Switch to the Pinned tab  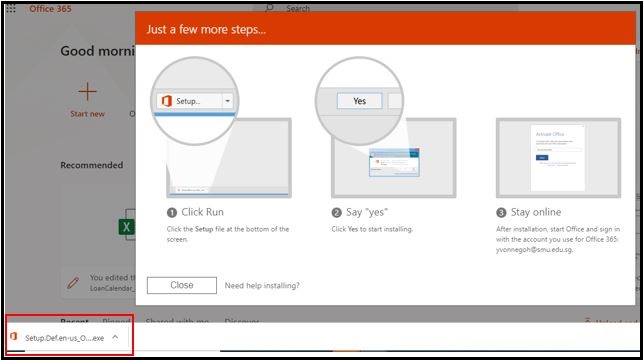[116, 321]
